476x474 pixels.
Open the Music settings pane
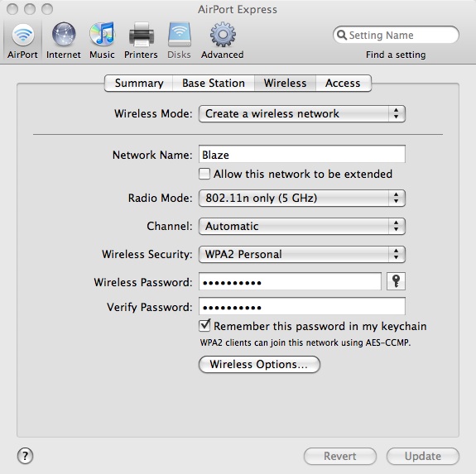102,41
